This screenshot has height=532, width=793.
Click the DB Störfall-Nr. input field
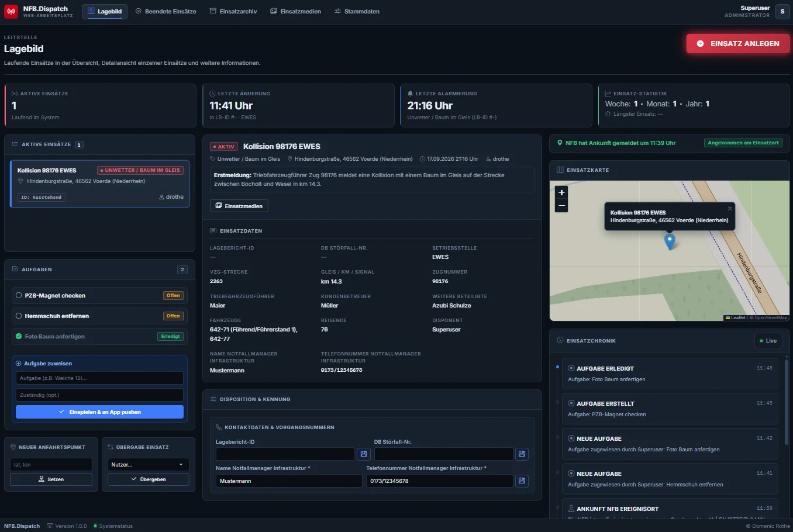tap(444, 454)
